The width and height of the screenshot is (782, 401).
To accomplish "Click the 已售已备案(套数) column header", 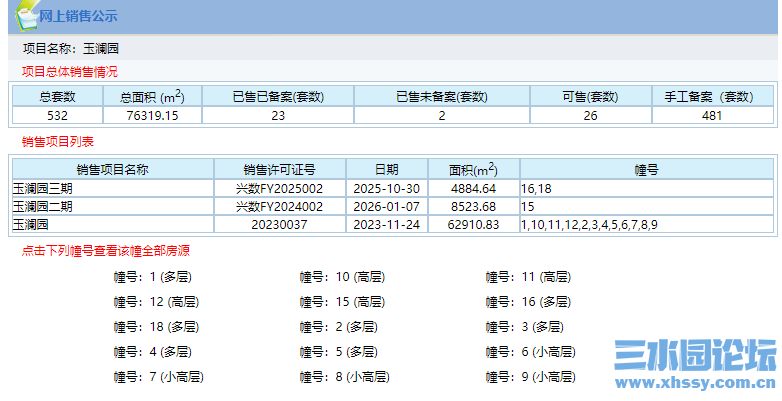I will click(278, 96).
